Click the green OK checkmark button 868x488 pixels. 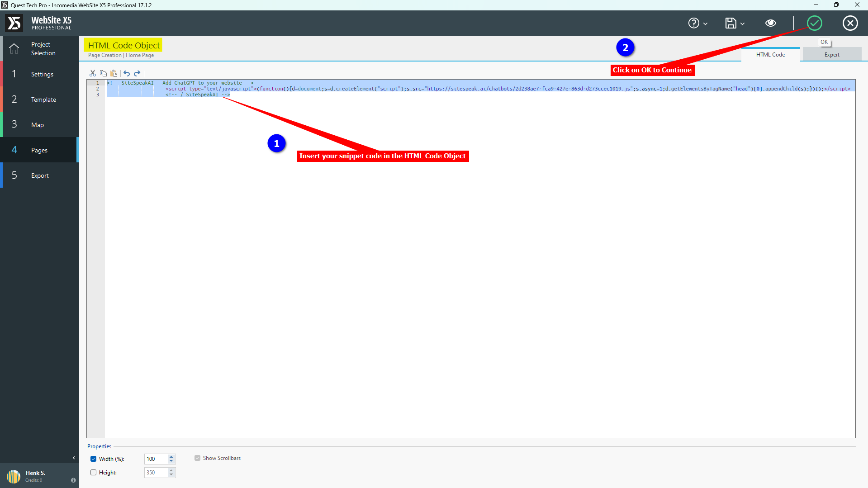pos(814,23)
